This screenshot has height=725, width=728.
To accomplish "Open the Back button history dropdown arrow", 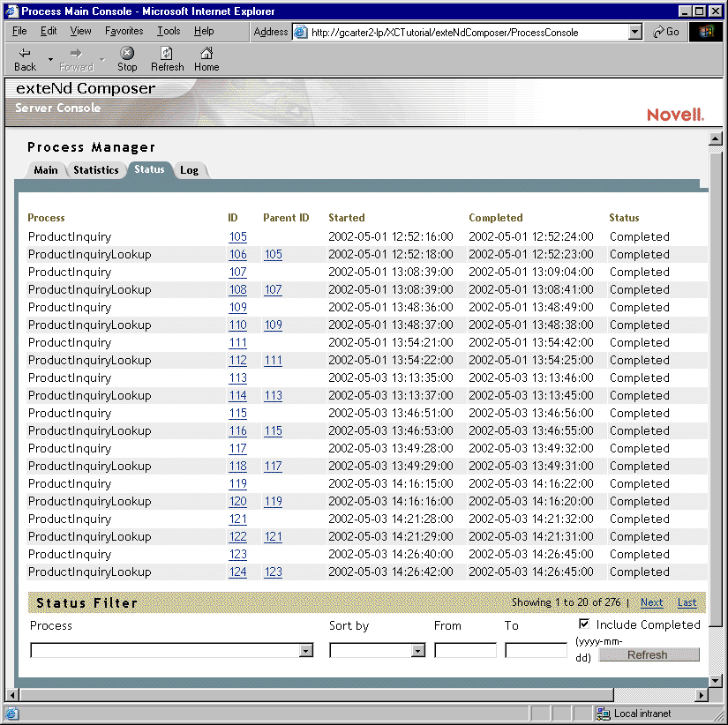I will (x=50, y=60).
